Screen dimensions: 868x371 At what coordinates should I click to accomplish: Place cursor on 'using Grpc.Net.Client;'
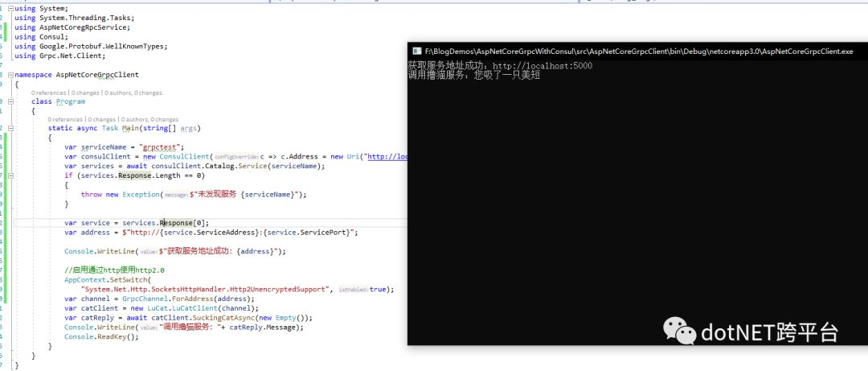click(x=60, y=56)
